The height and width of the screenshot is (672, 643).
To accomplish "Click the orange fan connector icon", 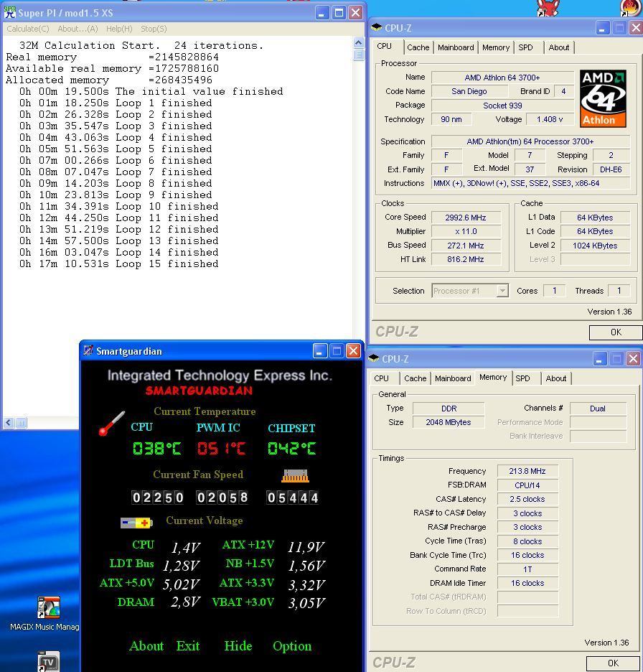I will click(x=295, y=476).
